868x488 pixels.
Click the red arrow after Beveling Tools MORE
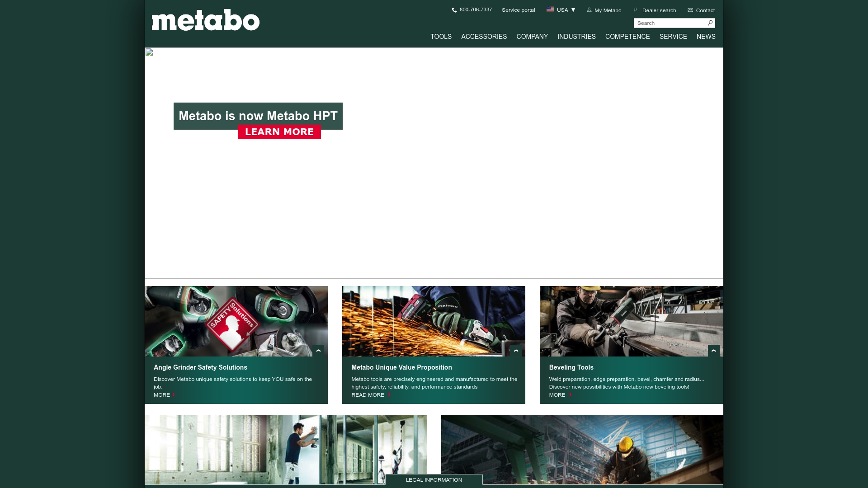(x=570, y=394)
